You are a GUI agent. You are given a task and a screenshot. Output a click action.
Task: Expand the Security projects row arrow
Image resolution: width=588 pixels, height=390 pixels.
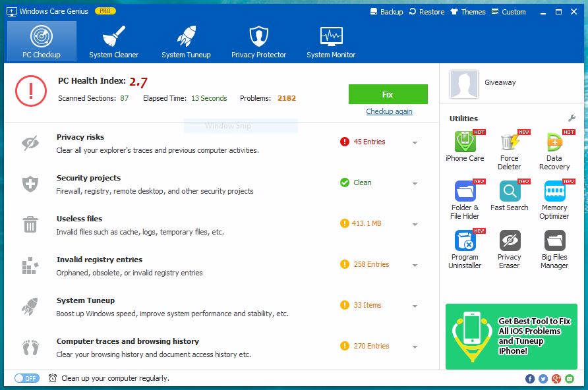(x=415, y=184)
